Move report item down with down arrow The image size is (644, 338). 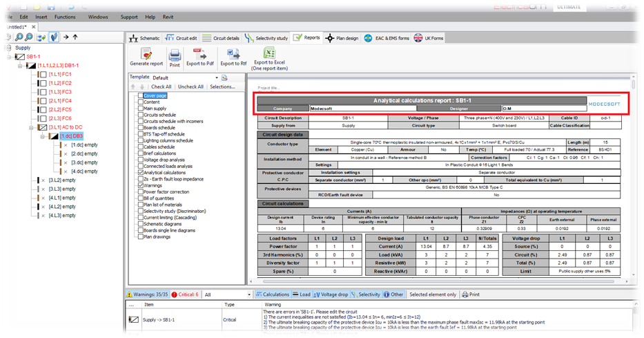pos(142,87)
